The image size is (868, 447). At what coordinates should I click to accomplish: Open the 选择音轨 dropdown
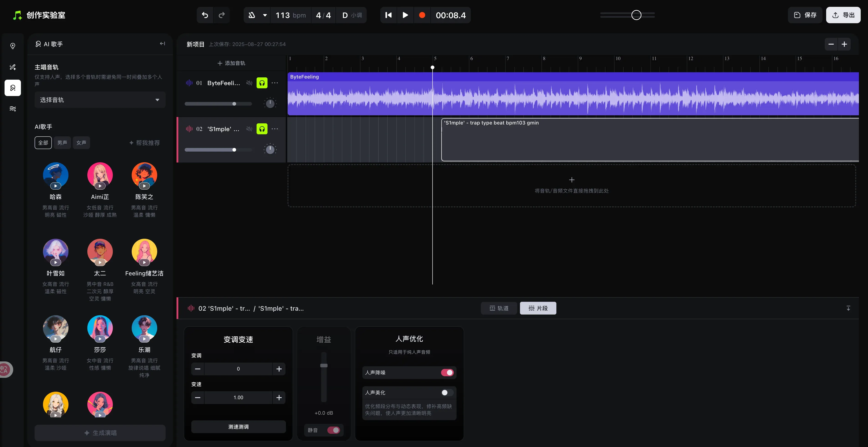click(100, 100)
